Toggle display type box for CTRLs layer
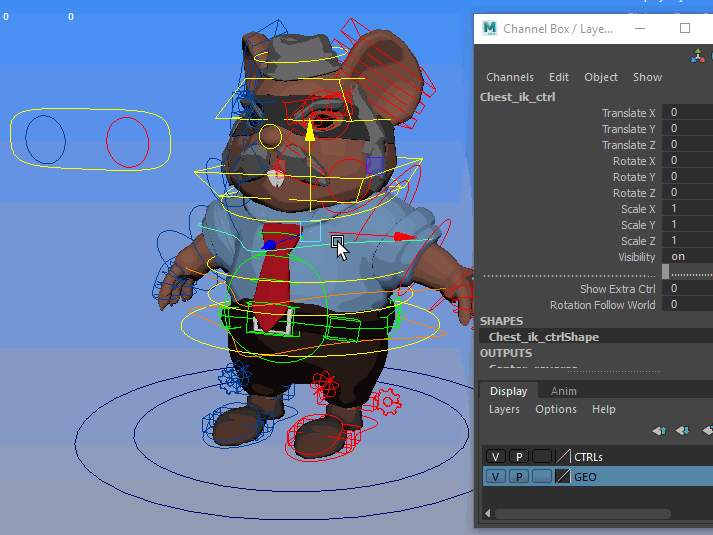This screenshot has height=535, width=713. pyautogui.click(x=542, y=456)
